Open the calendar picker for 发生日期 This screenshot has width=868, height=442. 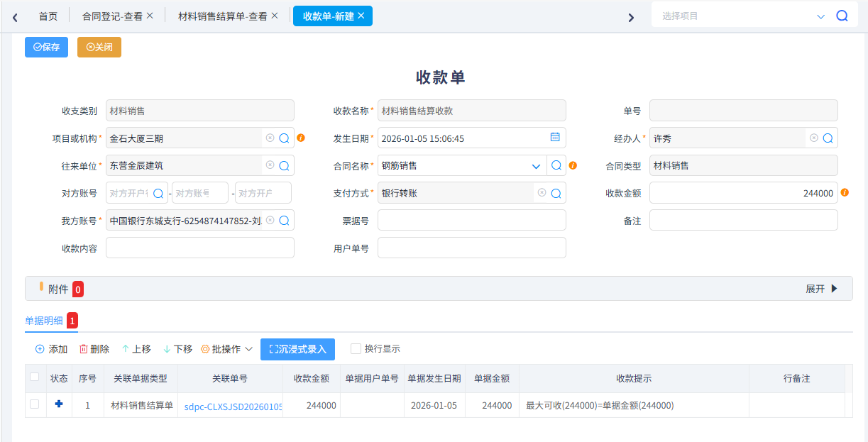[x=556, y=138]
